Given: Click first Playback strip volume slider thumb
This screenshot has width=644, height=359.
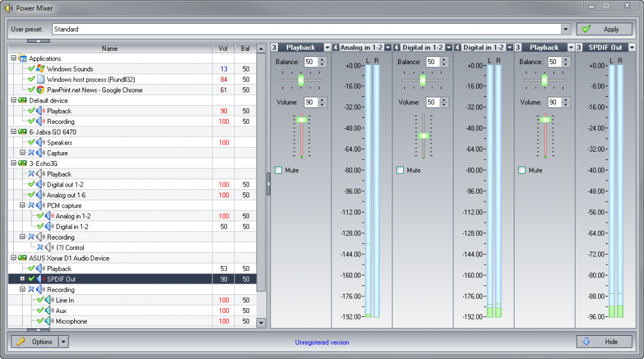Looking at the screenshot, I should coord(302,119).
